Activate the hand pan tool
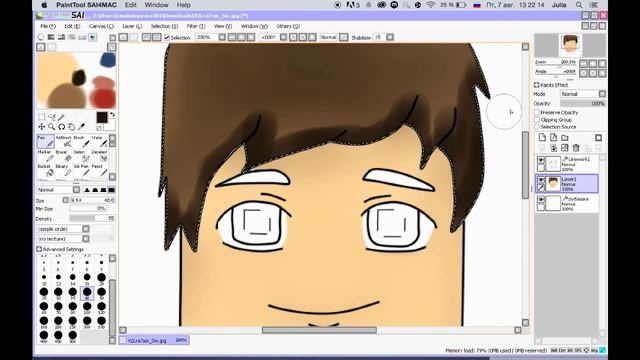This screenshot has width=640, height=360. tap(71, 127)
